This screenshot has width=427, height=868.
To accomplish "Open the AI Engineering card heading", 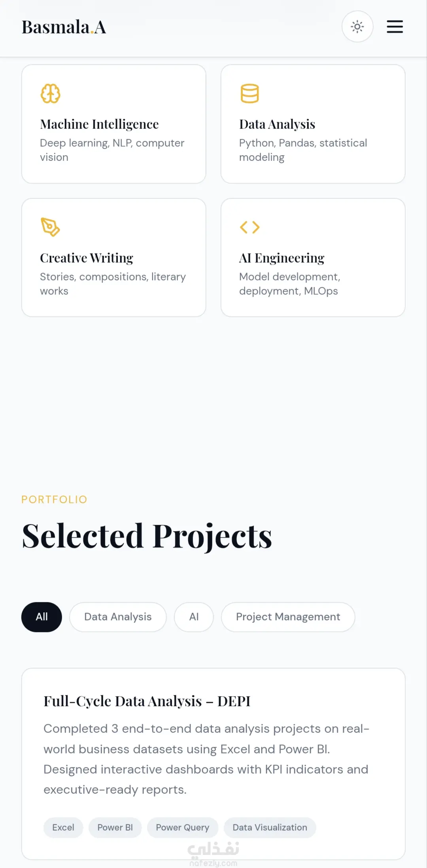I will pos(282,258).
